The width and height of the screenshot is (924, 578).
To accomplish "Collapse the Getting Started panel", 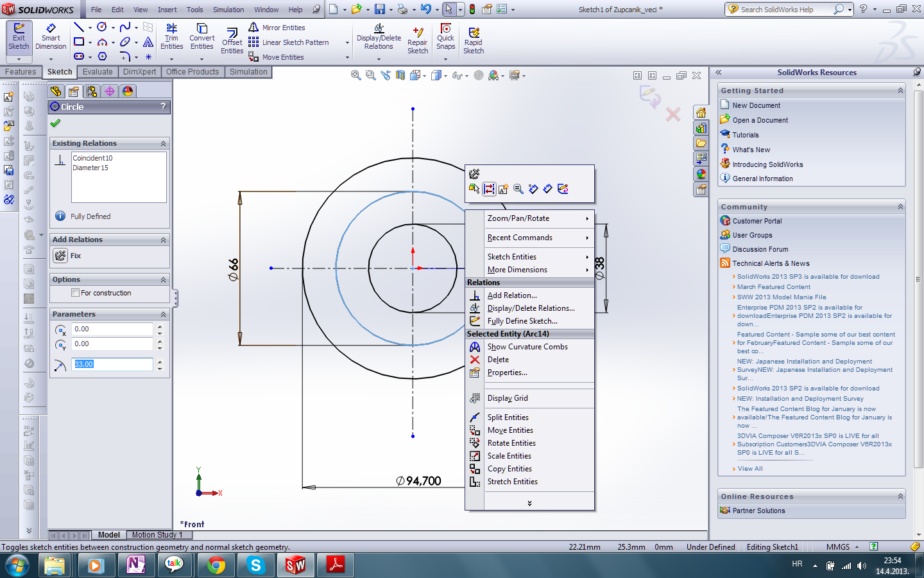I will coord(900,91).
